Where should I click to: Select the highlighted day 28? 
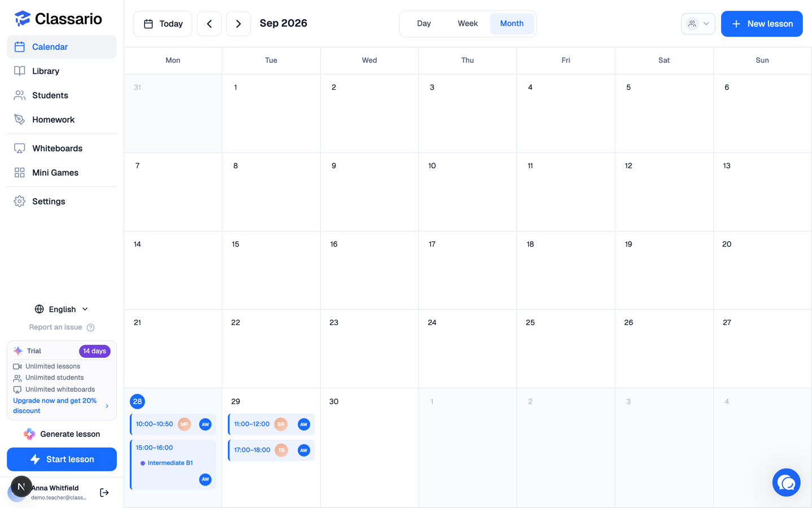[x=137, y=401]
